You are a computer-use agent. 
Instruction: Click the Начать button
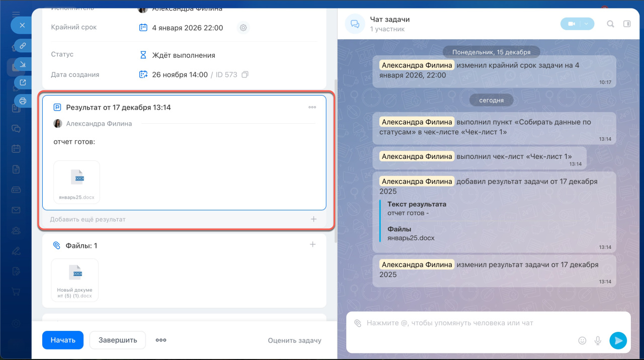(x=63, y=340)
